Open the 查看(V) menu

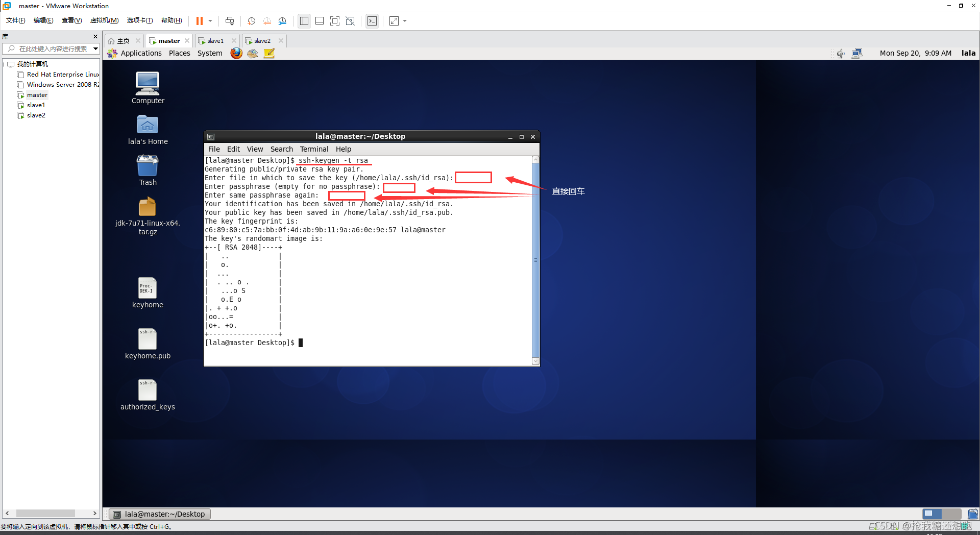click(x=71, y=20)
